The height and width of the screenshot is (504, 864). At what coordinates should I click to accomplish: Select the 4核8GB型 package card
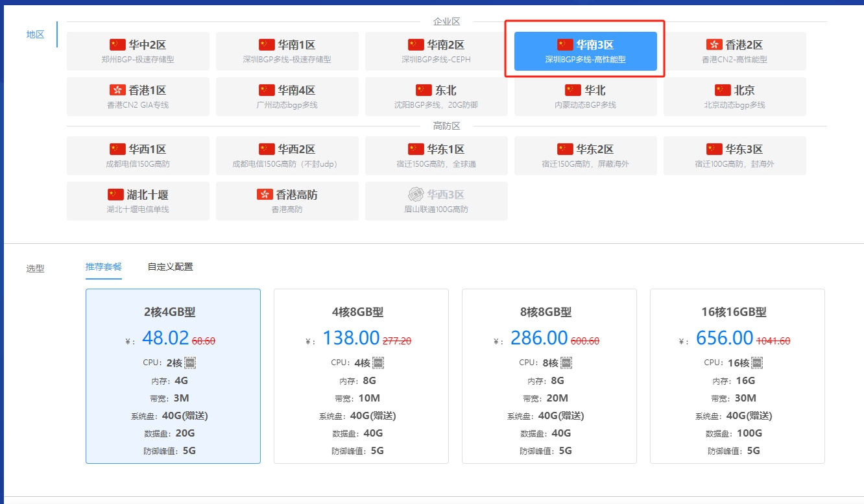[361, 376]
